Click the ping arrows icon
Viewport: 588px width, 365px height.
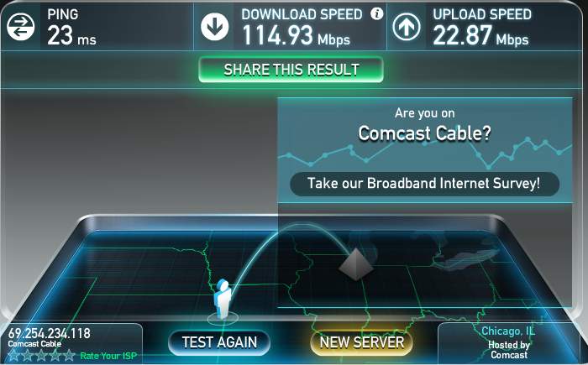[x=21, y=27]
